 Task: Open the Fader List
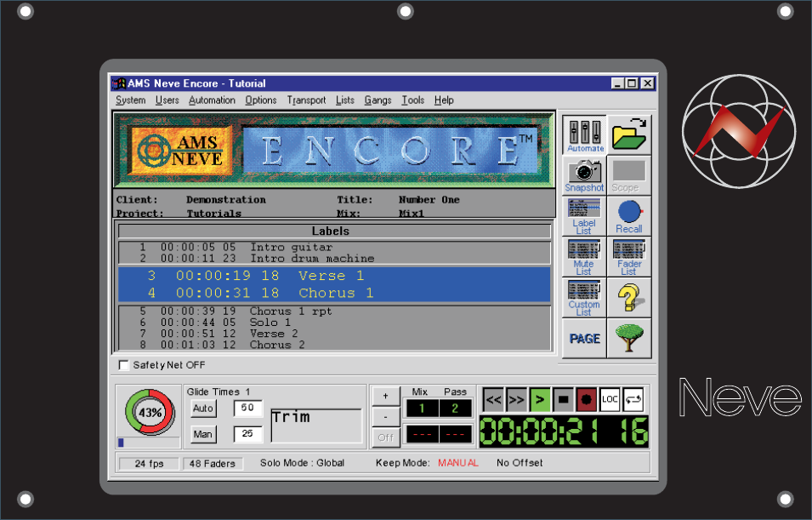(628, 257)
